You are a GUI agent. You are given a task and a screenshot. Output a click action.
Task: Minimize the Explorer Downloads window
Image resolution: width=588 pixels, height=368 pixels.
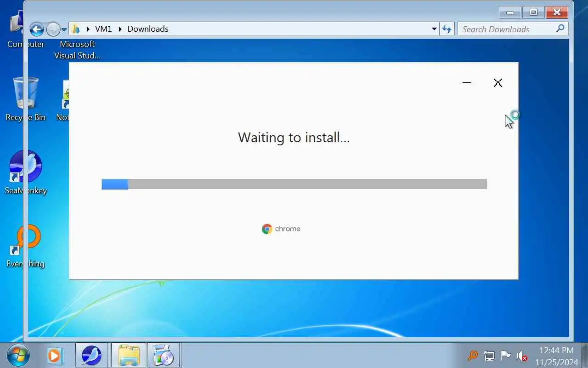pyautogui.click(x=510, y=12)
